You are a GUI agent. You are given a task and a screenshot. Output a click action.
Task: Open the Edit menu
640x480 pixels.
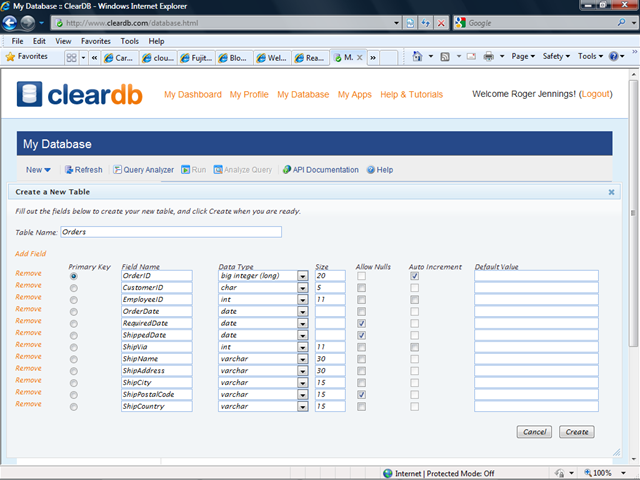[x=39, y=41]
